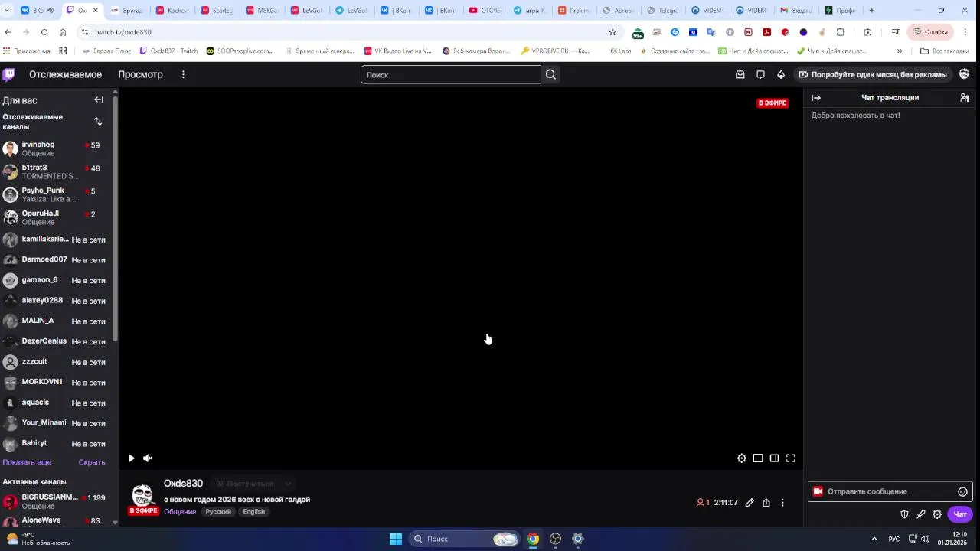980x551 pixels.
Task: Open the system volume tray icon
Action: (926, 539)
